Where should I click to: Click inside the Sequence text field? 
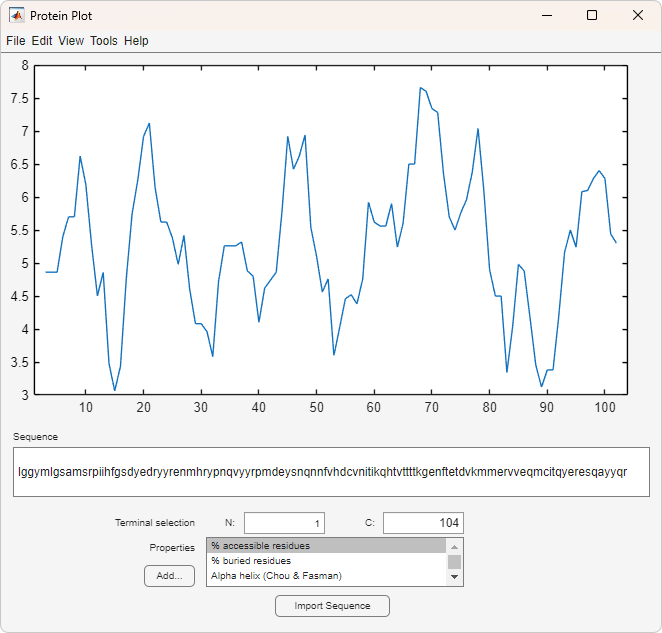click(x=330, y=472)
